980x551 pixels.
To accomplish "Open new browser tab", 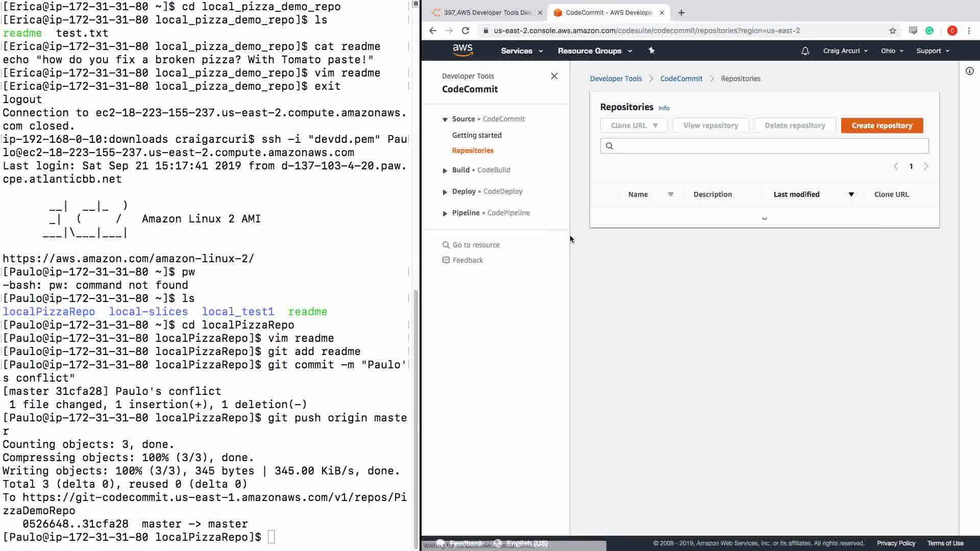I will (x=681, y=13).
